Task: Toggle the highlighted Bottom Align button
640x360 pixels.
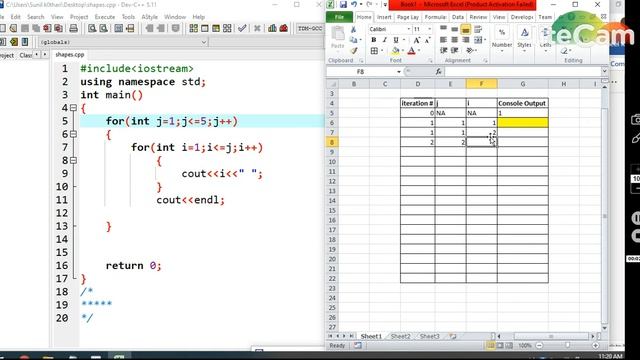Action: click(465, 29)
